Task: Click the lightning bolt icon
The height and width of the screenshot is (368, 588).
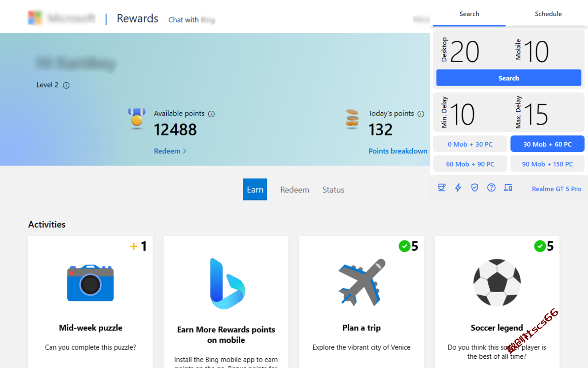Action: (x=458, y=187)
